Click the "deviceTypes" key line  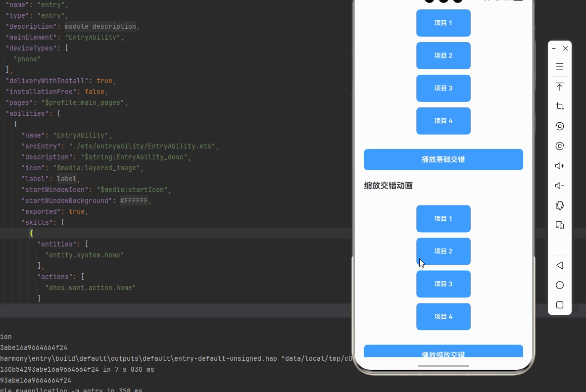pyautogui.click(x=37, y=48)
